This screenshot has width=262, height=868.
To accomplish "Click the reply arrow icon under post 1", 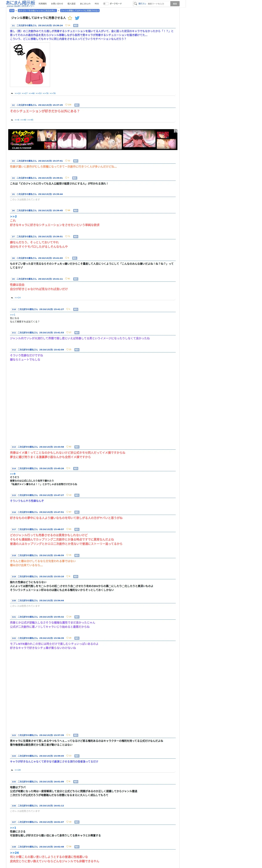I will click(x=12, y=93).
